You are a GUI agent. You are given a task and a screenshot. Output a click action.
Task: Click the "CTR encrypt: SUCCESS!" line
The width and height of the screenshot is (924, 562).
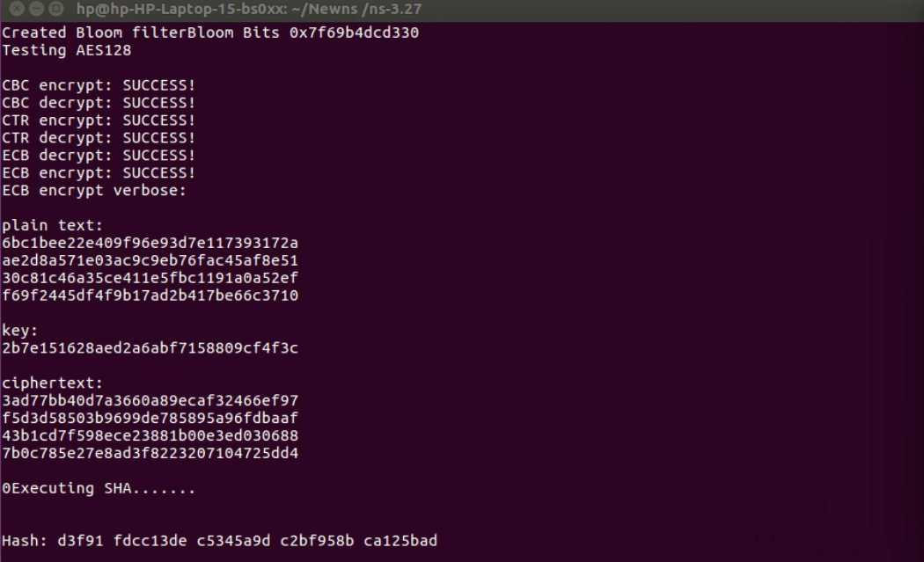(x=99, y=120)
